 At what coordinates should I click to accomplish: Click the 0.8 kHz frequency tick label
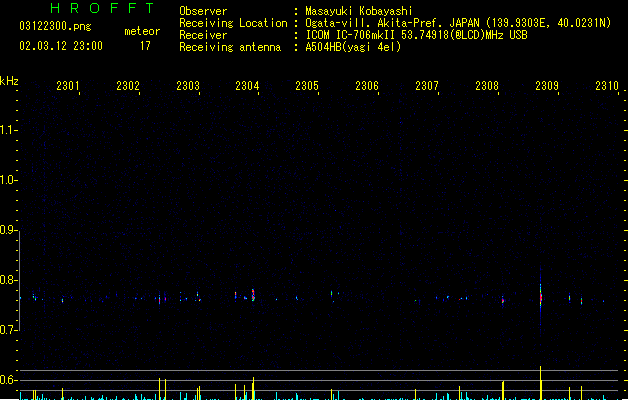[8, 280]
